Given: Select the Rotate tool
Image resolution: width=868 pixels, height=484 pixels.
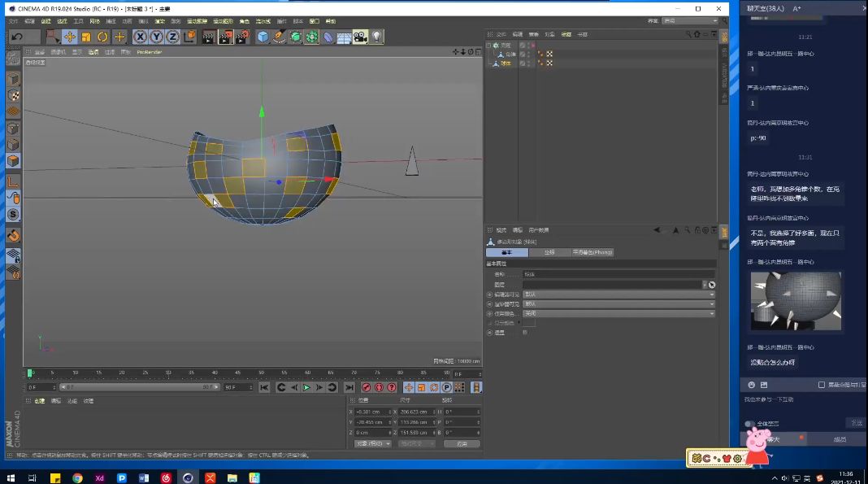Looking at the screenshot, I should pyautogui.click(x=102, y=37).
